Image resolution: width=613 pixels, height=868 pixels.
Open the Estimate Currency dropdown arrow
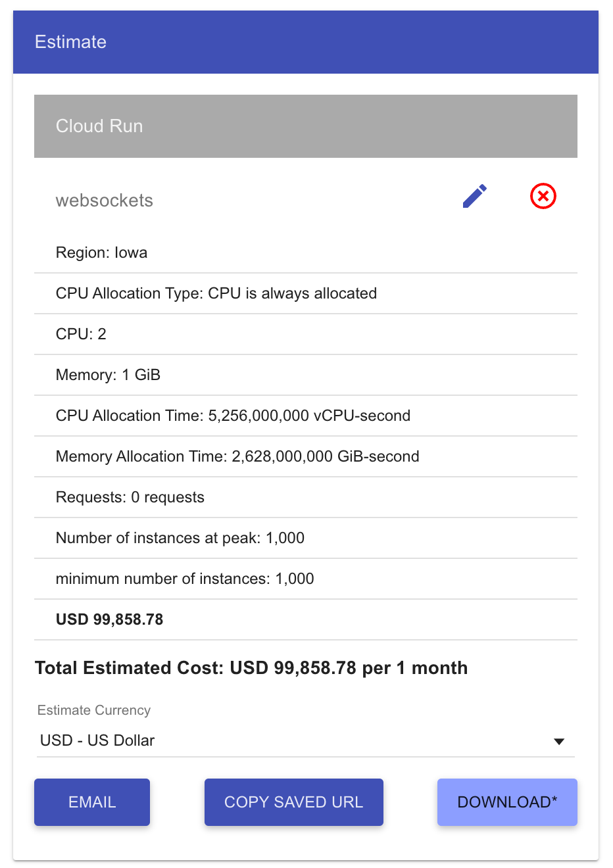coord(558,741)
